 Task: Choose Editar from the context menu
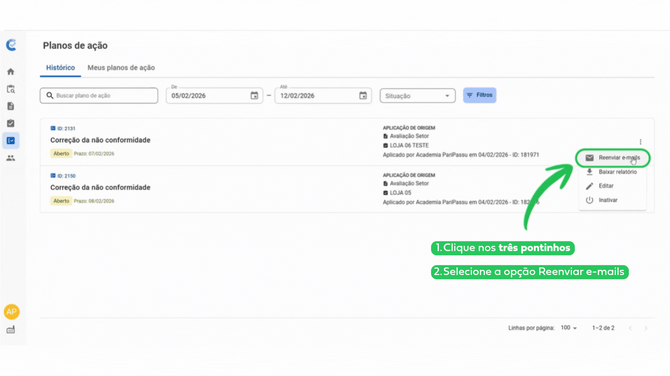612,186
